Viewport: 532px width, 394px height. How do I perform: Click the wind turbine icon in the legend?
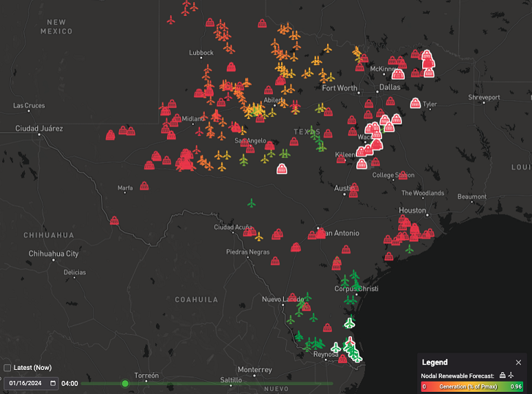512,375
